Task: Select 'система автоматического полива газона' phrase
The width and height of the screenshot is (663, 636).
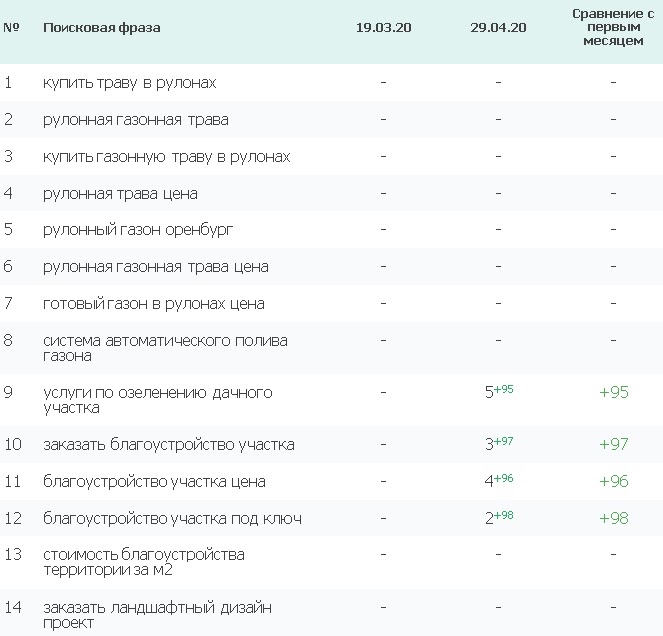Action: click(165, 348)
